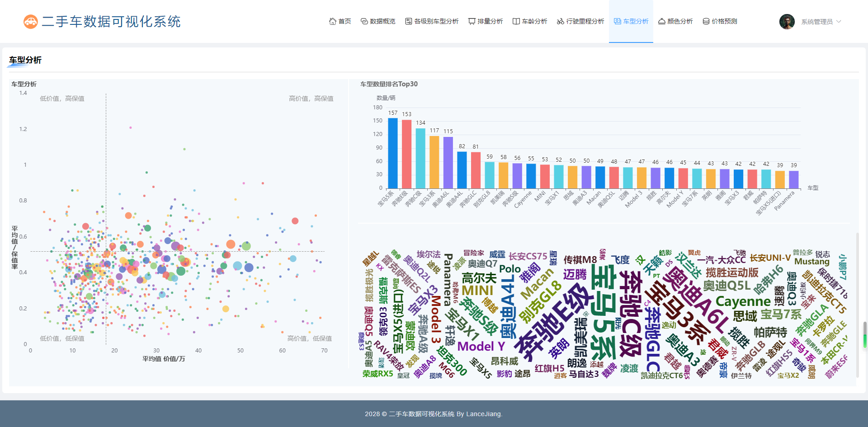Click 马自达3 in the word cloud
Viewport: 868px width, 427px height.
(584, 374)
